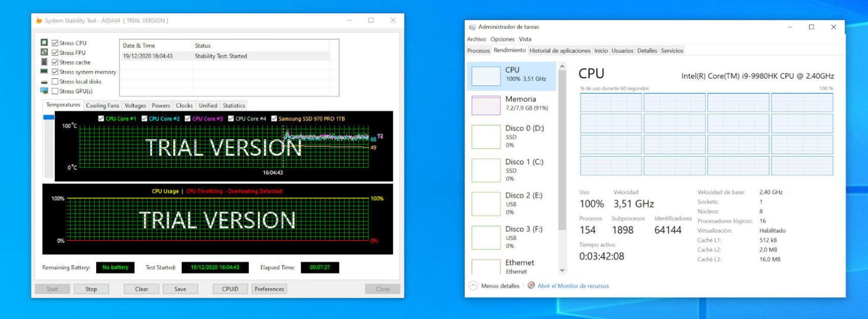Click the Save button in AIDA64

tap(180, 289)
